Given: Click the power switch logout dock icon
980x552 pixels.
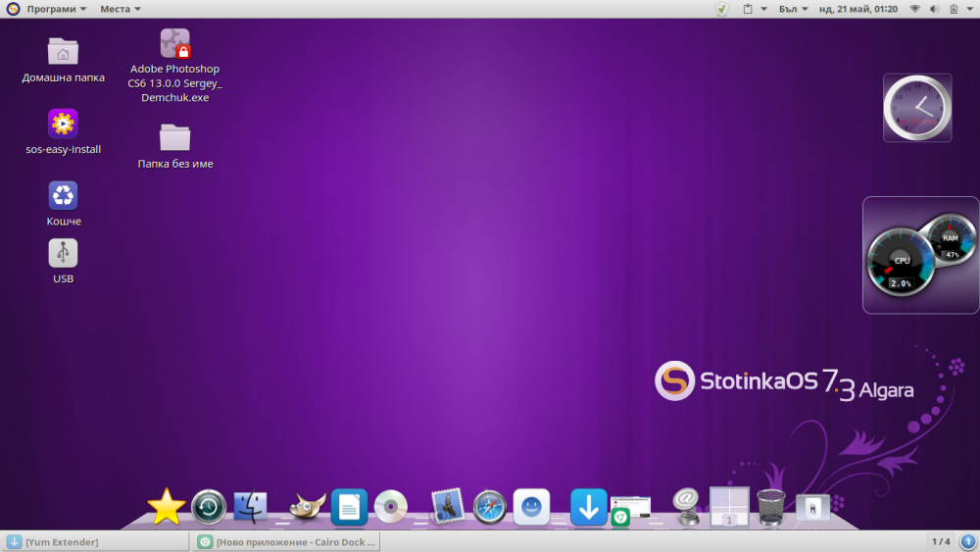Looking at the screenshot, I should click(x=812, y=507).
